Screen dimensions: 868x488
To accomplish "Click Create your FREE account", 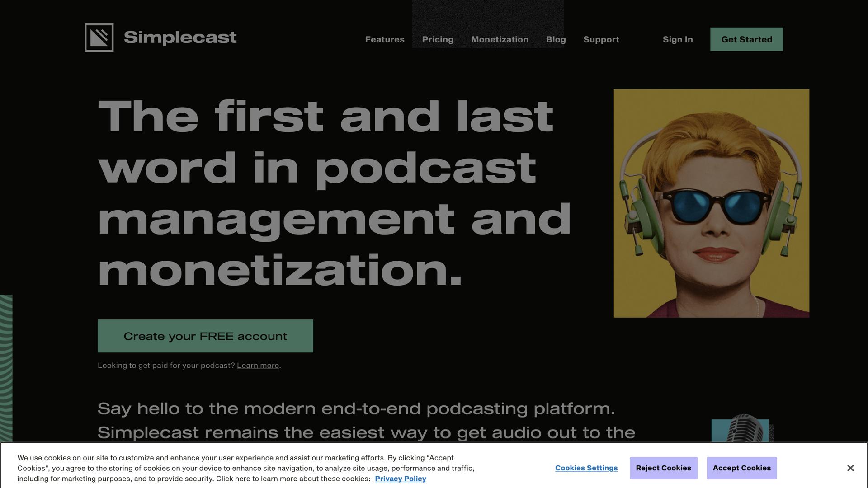I will [206, 336].
